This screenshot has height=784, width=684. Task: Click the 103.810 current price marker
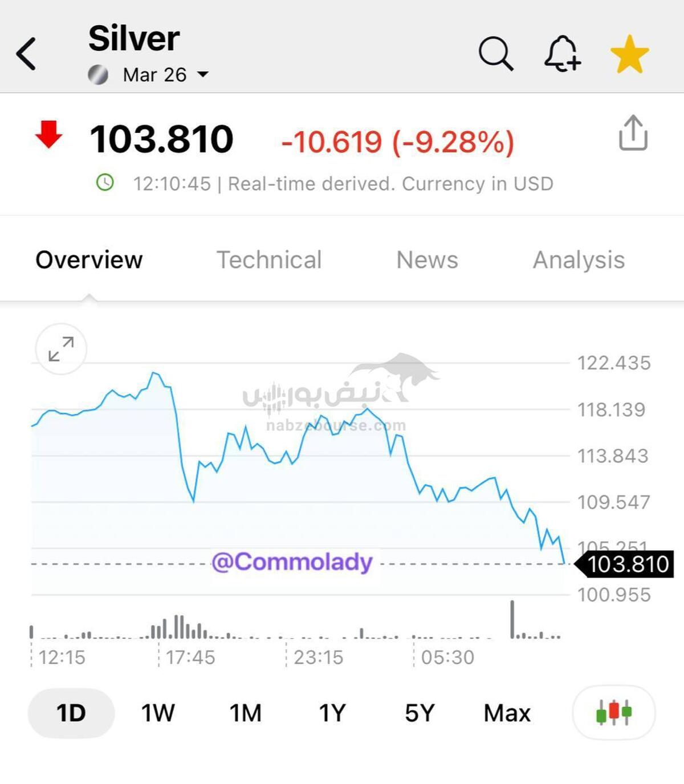click(x=626, y=564)
